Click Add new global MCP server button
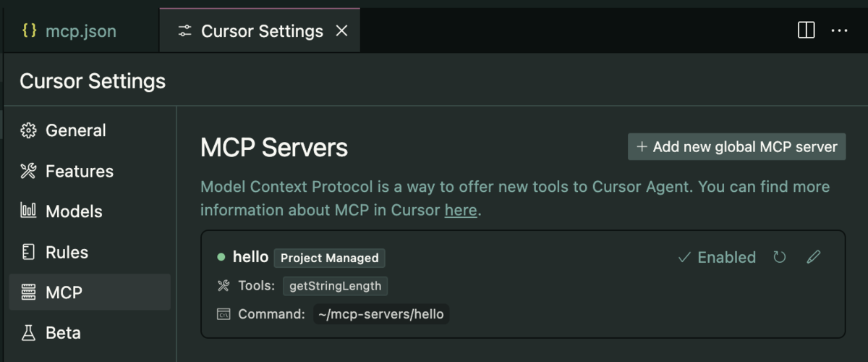868x362 pixels. tap(736, 147)
